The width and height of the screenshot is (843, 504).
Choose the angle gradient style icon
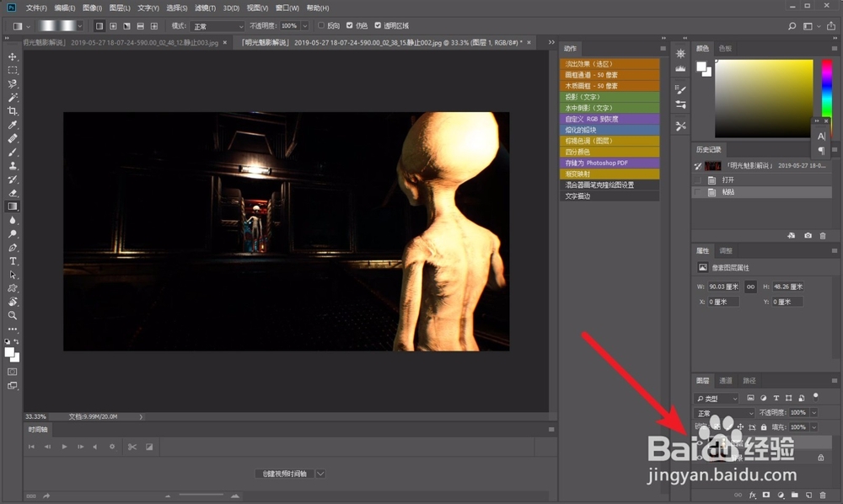point(127,26)
